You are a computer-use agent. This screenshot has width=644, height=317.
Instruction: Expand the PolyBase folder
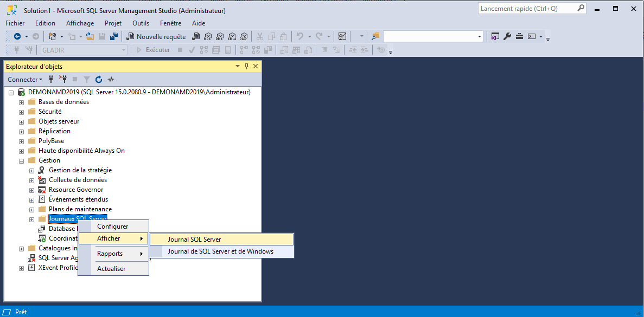[21, 141]
